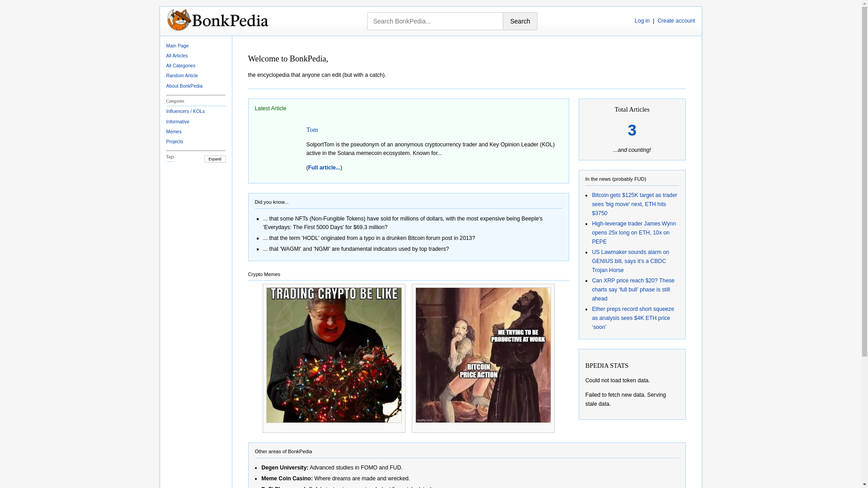868x488 pixels.
Task: Click the total articles count 3
Action: [632, 131]
